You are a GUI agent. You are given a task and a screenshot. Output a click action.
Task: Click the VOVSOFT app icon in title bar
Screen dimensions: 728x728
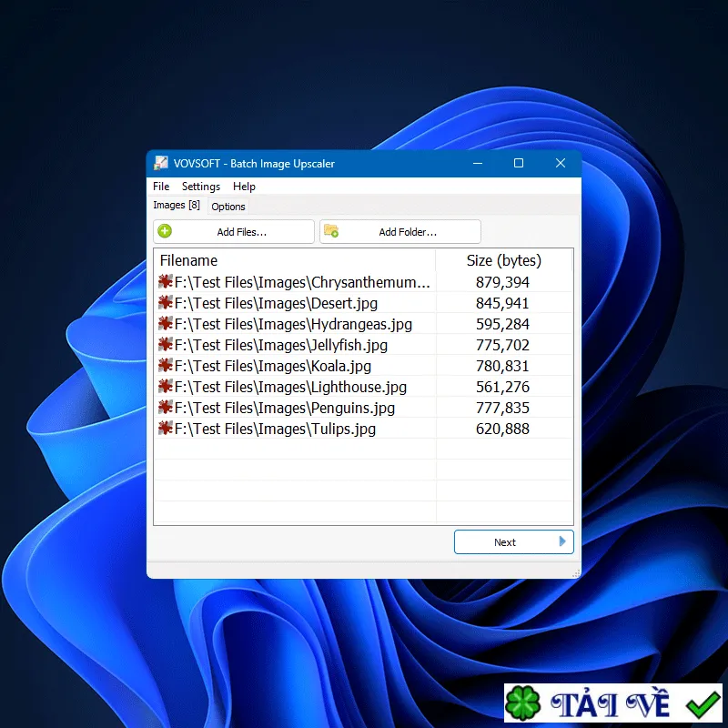[161, 163]
